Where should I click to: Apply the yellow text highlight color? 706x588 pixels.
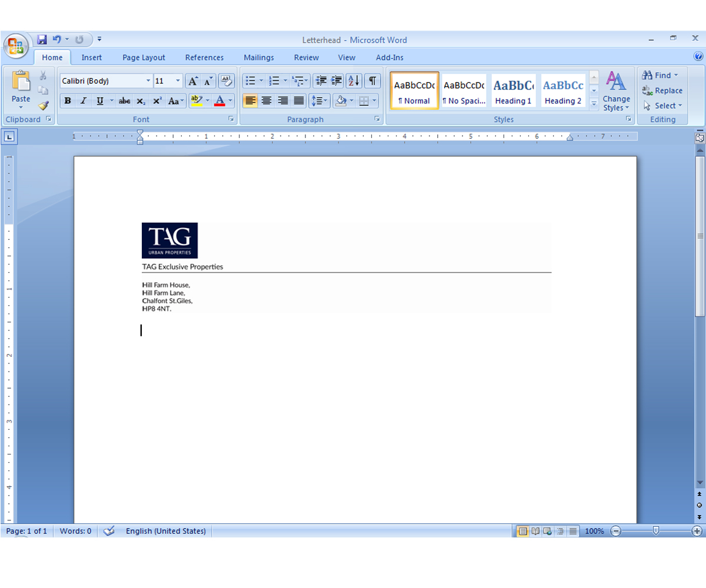point(197,101)
